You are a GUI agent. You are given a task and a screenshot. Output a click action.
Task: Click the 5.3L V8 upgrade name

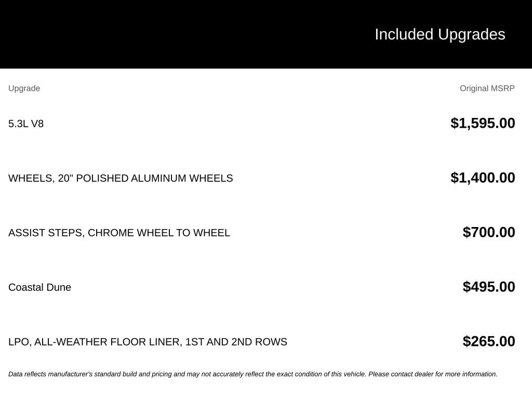pos(26,124)
